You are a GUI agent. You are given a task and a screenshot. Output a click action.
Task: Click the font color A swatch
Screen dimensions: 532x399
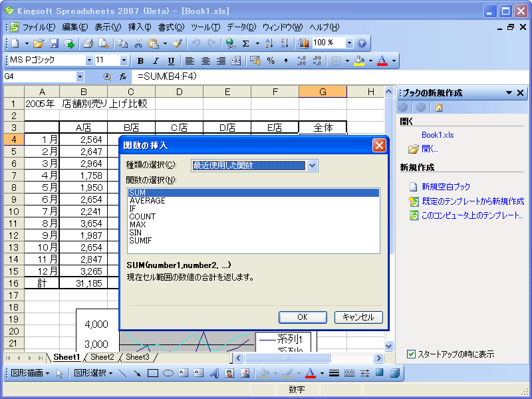click(x=382, y=61)
